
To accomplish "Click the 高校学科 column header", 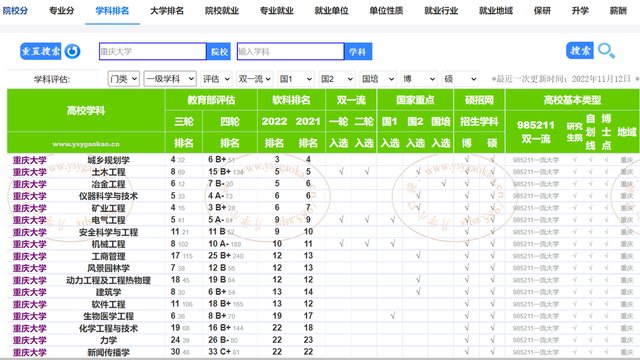I will tap(86, 111).
